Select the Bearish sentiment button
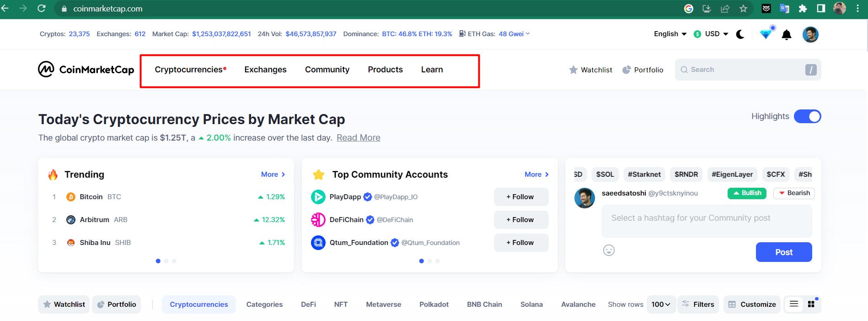 point(794,193)
